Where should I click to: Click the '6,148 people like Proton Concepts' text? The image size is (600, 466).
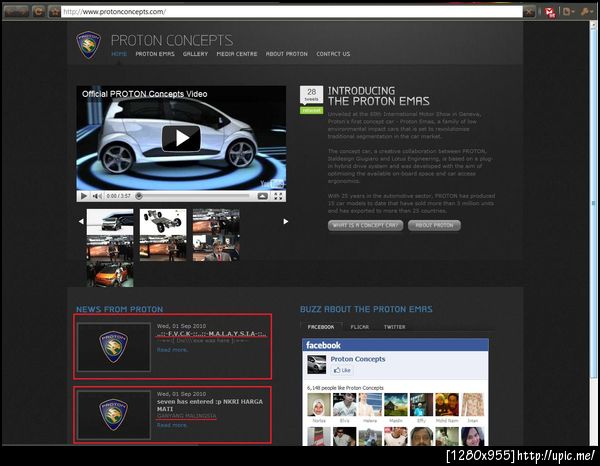pos(345,388)
